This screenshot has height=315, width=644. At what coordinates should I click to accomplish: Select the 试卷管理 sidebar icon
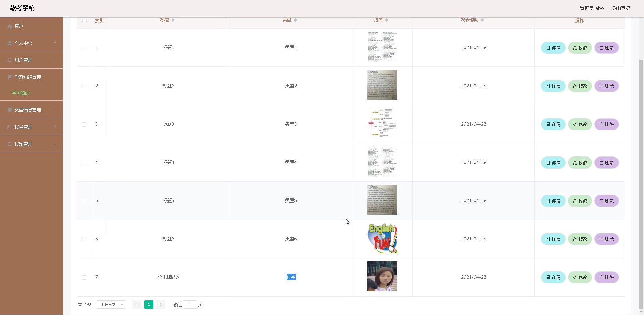(10, 127)
